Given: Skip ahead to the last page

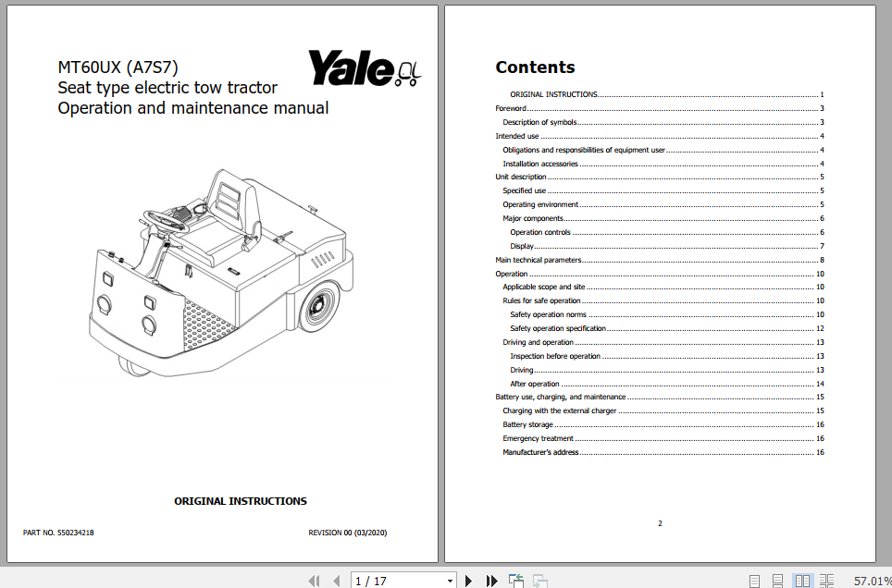Looking at the screenshot, I should pos(491,580).
